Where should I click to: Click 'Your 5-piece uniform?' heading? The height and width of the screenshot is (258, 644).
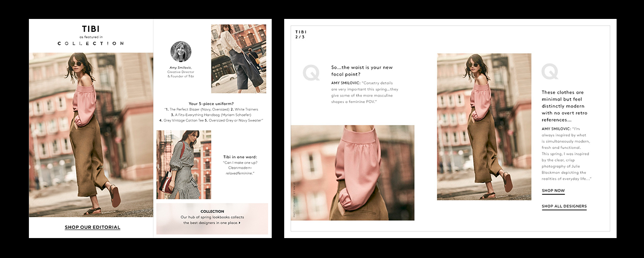coord(211,104)
